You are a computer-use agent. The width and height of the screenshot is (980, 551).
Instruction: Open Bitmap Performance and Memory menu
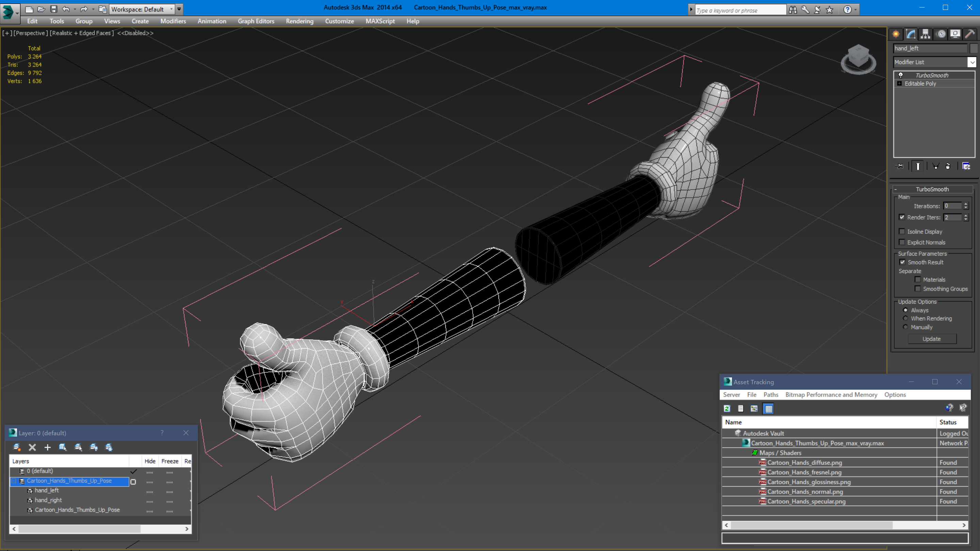(x=831, y=394)
